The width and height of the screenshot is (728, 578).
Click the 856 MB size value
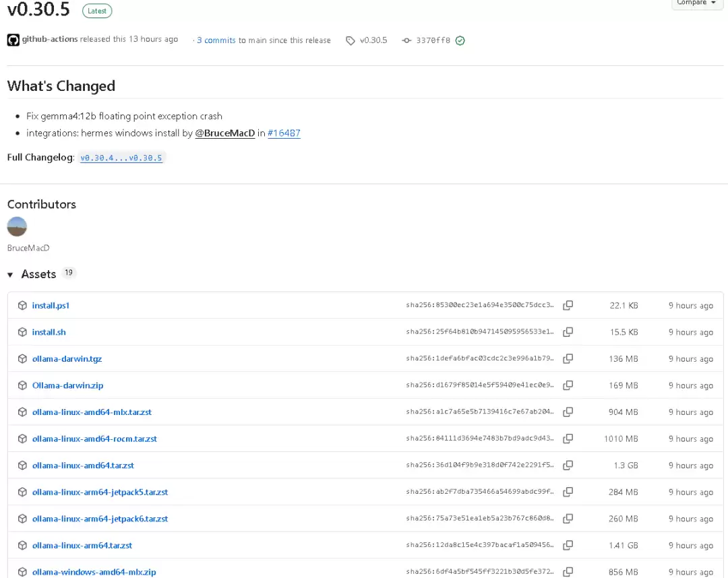pyautogui.click(x=623, y=572)
